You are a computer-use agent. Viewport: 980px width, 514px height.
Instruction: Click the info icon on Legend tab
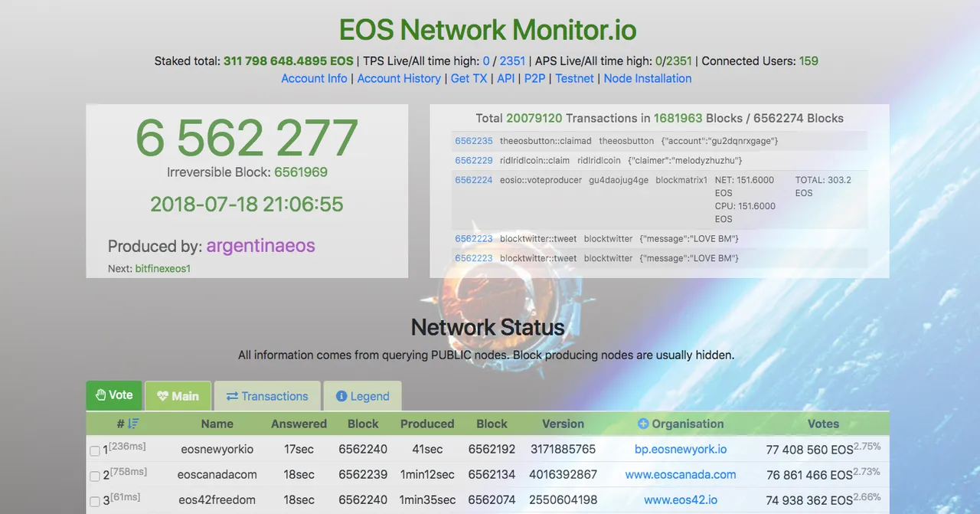pos(341,396)
